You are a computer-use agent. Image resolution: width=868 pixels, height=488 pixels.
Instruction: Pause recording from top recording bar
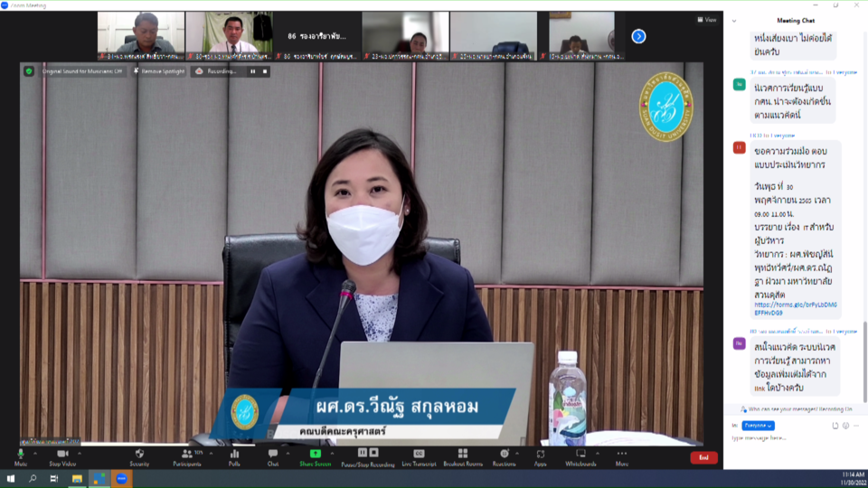click(253, 71)
